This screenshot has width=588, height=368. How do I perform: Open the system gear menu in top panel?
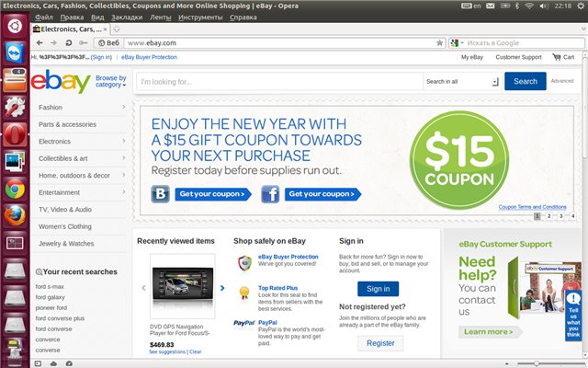[x=581, y=6]
